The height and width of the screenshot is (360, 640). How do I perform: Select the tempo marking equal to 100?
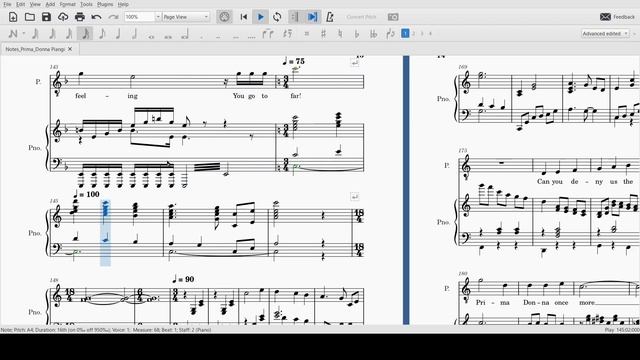click(87, 194)
